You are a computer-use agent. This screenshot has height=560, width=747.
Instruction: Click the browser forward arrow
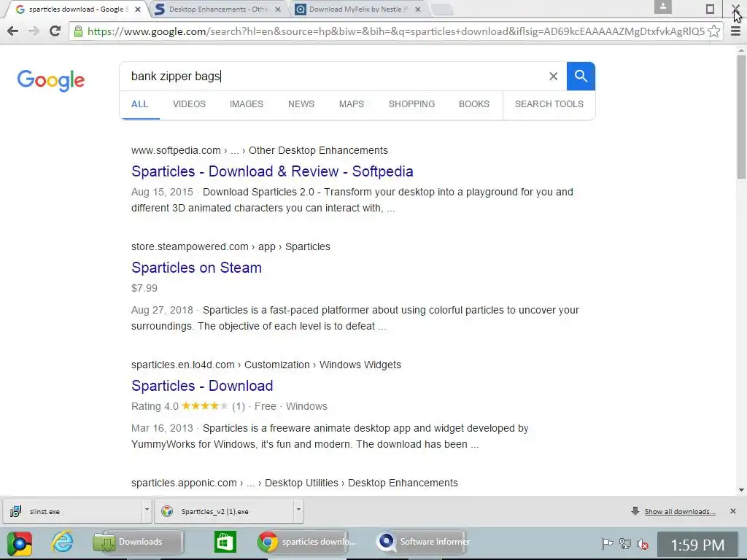pyautogui.click(x=34, y=31)
